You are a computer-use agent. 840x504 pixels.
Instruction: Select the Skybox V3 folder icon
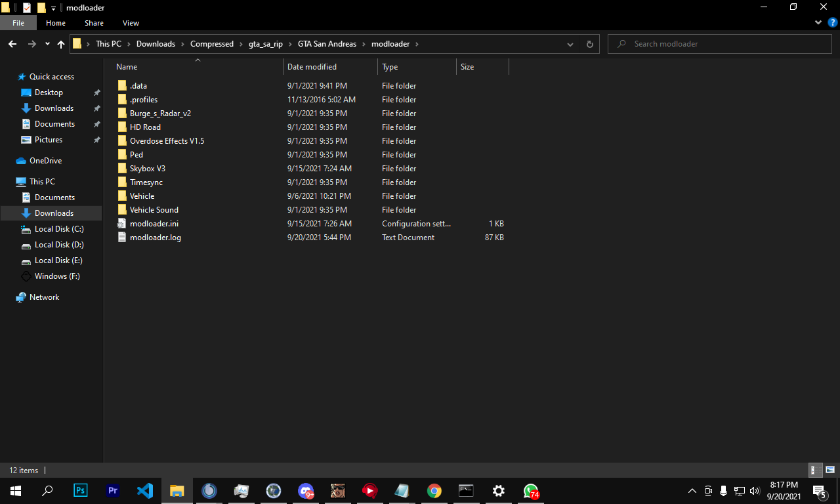(x=122, y=169)
